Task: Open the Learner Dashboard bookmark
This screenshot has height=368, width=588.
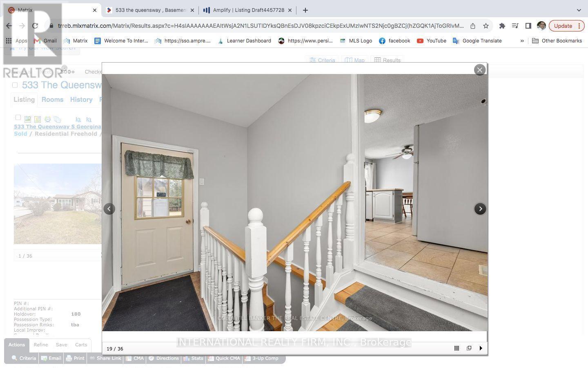Action: pyautogui.click(x=244, y=41)
